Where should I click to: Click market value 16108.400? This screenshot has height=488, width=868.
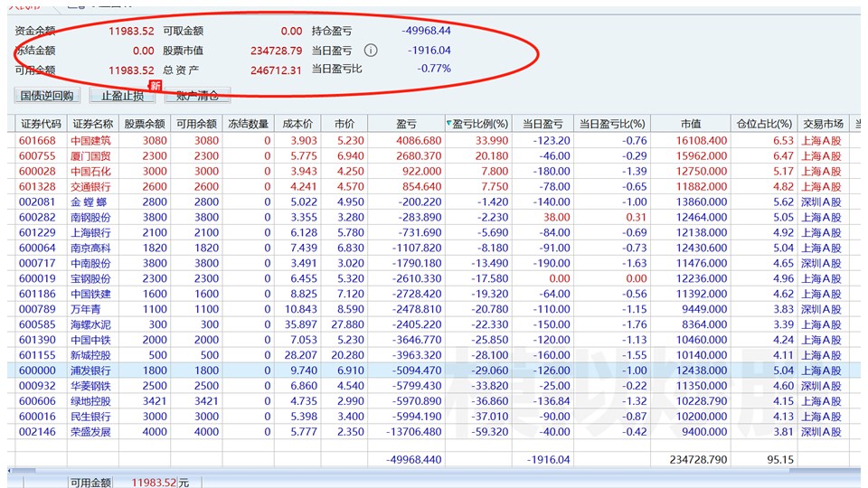pyautogui.click(x=702, y=141)
